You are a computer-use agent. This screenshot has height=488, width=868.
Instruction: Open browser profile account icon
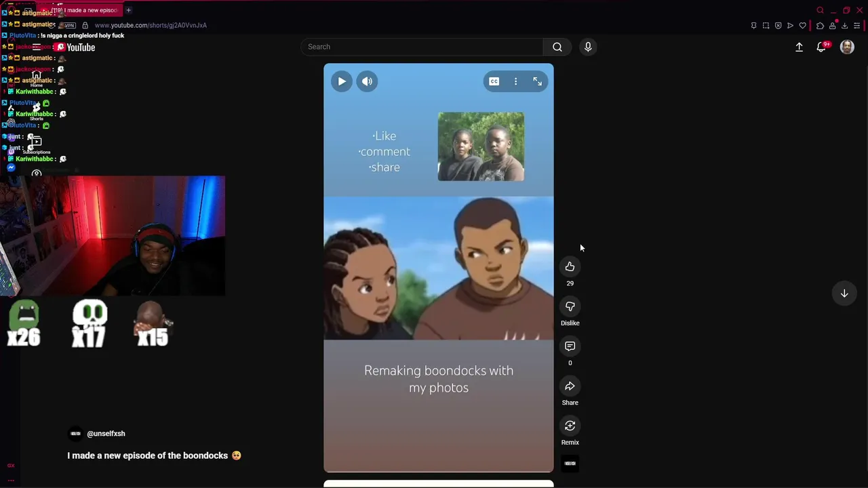pos(832,26)
